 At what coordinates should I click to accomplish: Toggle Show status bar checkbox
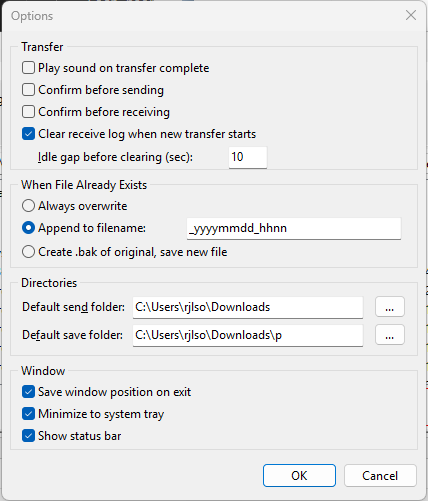[x=28, y=436]
